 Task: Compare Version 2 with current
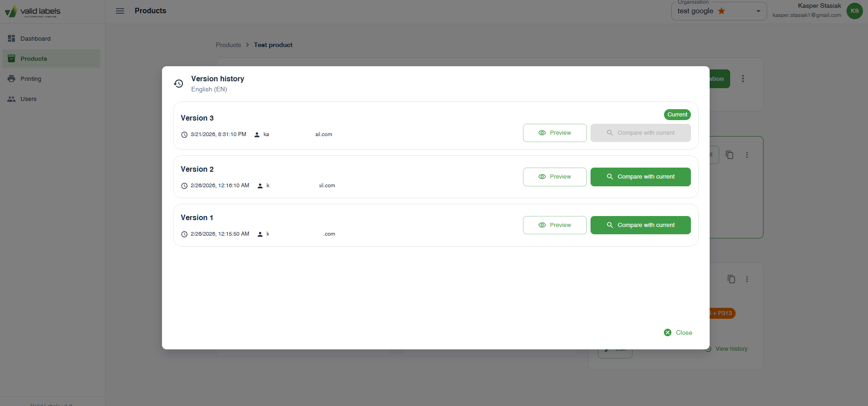640,177
